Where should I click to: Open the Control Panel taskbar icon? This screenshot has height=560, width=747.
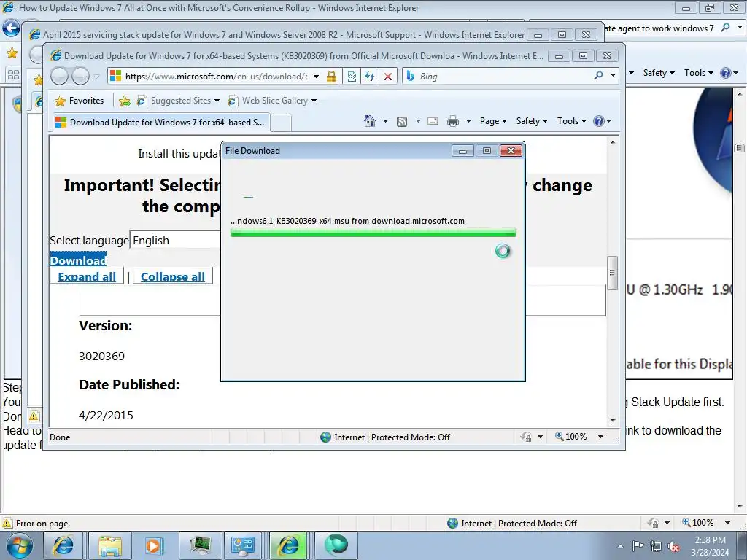[244, 545]
